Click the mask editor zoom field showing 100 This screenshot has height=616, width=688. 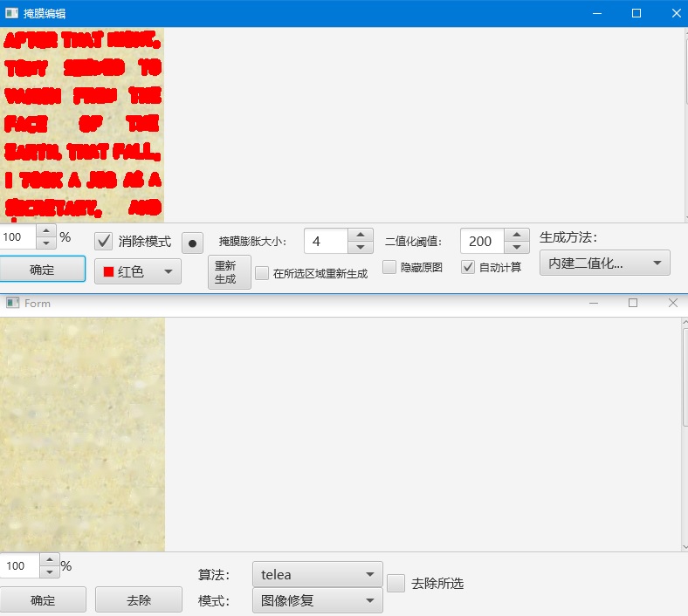(18, 237)
